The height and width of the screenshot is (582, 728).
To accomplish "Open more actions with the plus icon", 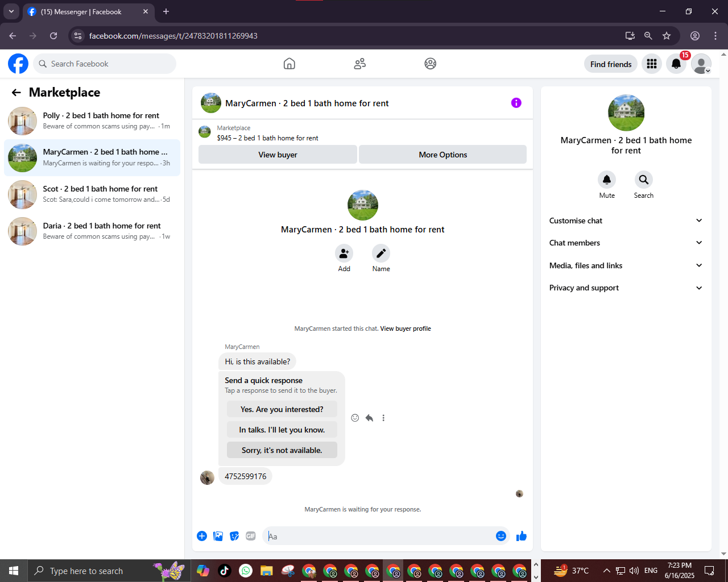I will [x=202, y=536].
